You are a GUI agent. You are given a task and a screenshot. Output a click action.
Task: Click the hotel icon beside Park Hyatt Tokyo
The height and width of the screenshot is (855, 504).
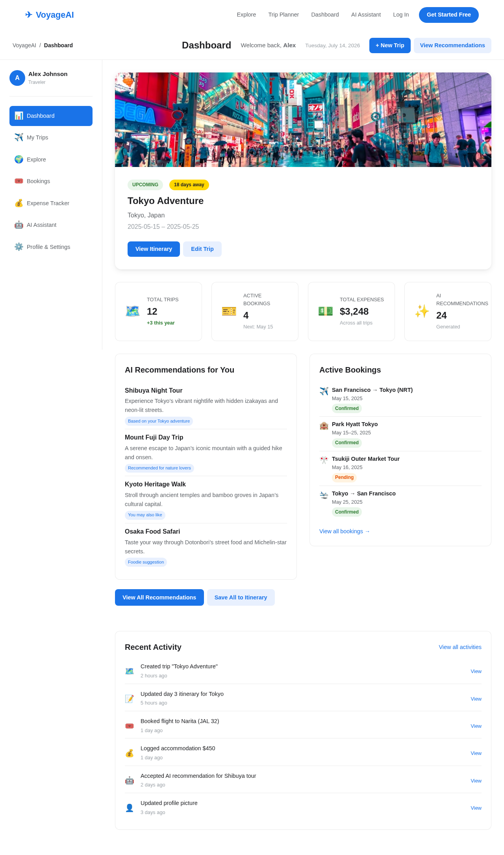324,425
